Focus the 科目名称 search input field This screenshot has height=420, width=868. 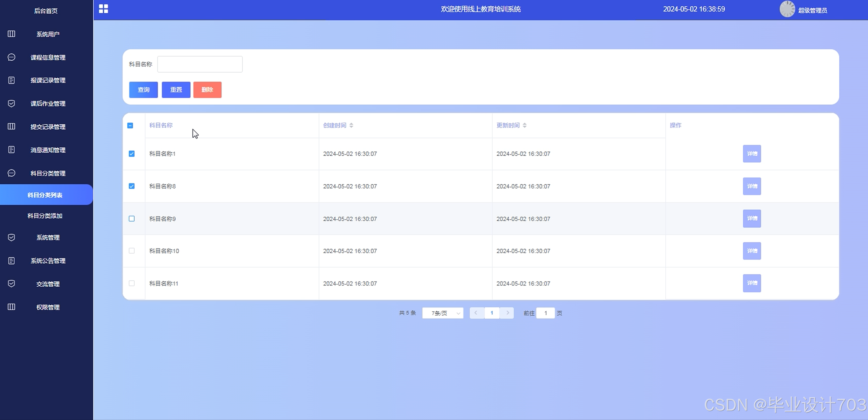coord(200,64)
